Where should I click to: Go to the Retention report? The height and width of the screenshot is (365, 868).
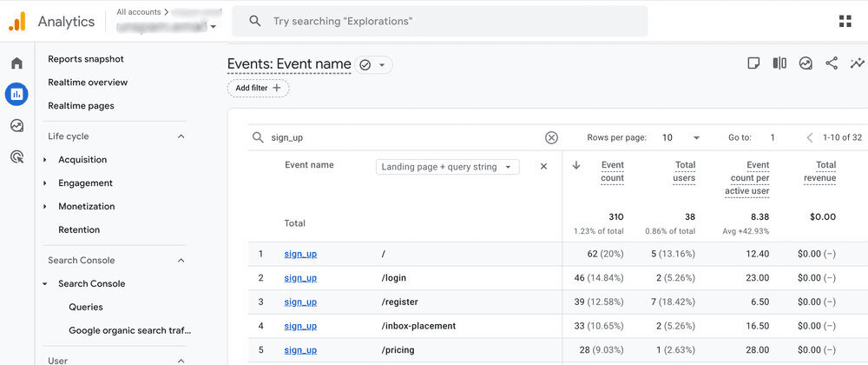coord(79,230)
